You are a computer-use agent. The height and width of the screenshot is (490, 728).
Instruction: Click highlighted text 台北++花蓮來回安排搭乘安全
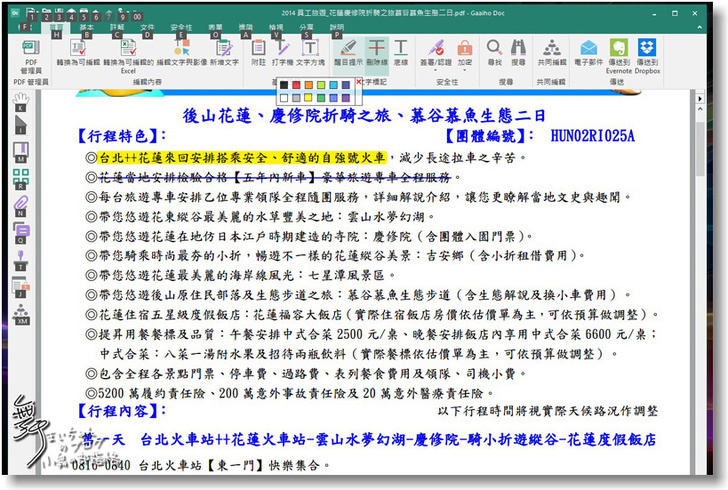tap(241, 158)
